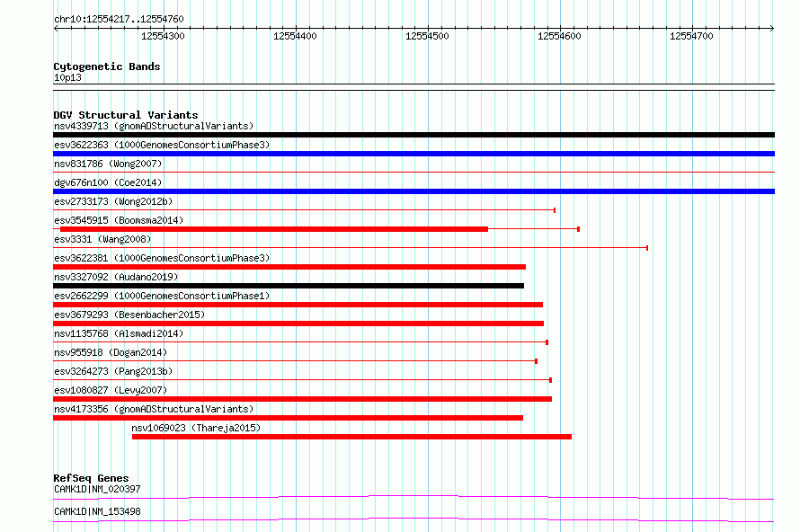This screenshot has width=800, height=532.
Task: Select the esv3545915 Boomsma2014 thick red bar
Action: coord(274,229)
